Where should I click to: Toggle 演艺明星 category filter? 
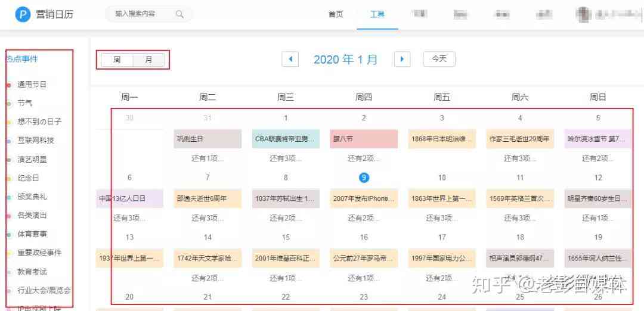tap(32, 159)
